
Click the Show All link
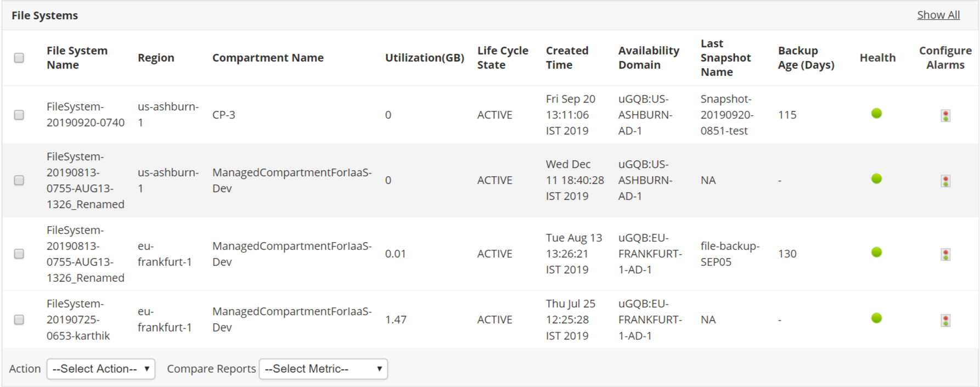938,15
